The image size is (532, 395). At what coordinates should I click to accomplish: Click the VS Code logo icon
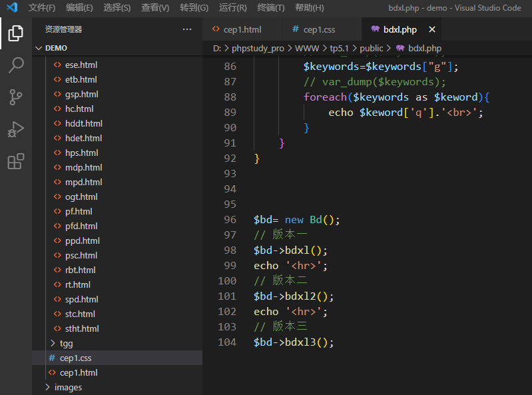pos(12,7)
